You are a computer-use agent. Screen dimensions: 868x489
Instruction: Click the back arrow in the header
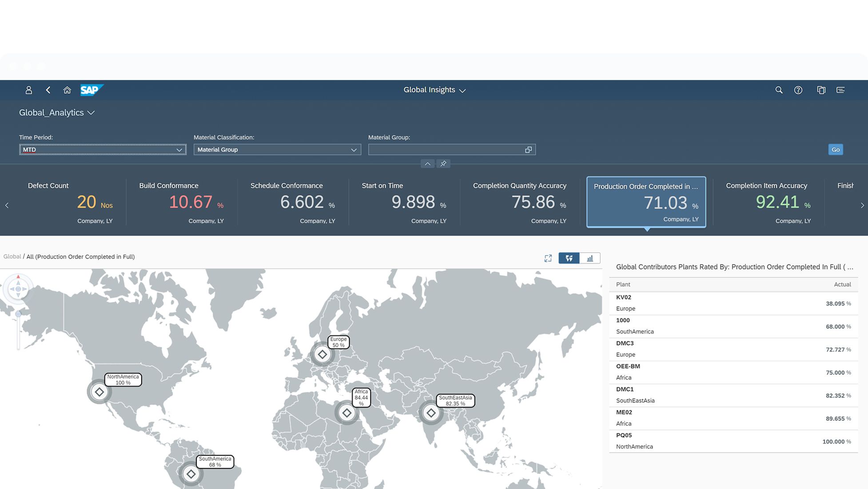[x=48, y=90]
